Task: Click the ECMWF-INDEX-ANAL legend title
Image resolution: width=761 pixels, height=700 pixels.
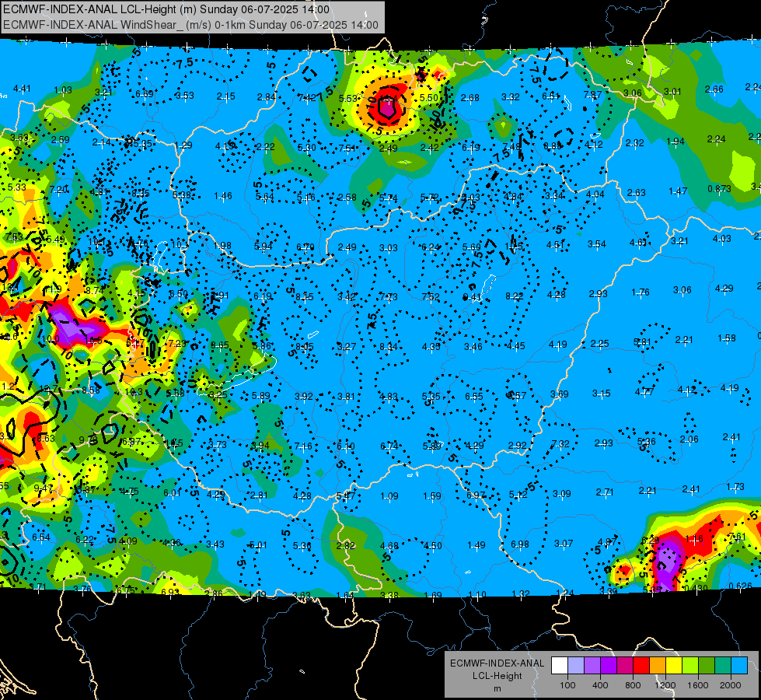Action: pos(497,663)
